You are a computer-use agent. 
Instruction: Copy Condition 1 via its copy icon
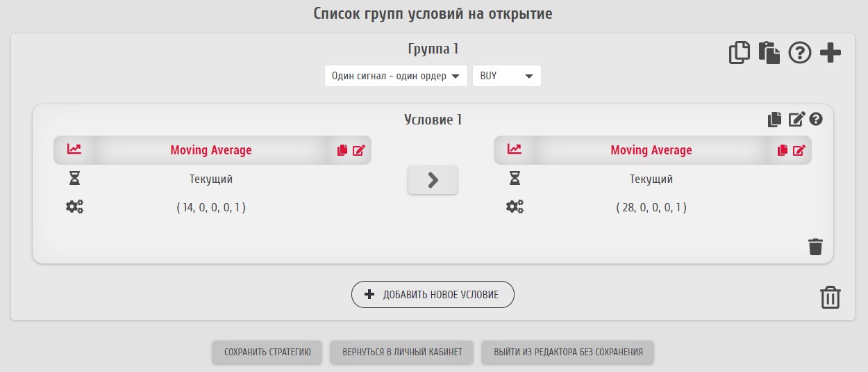(774, 120)
